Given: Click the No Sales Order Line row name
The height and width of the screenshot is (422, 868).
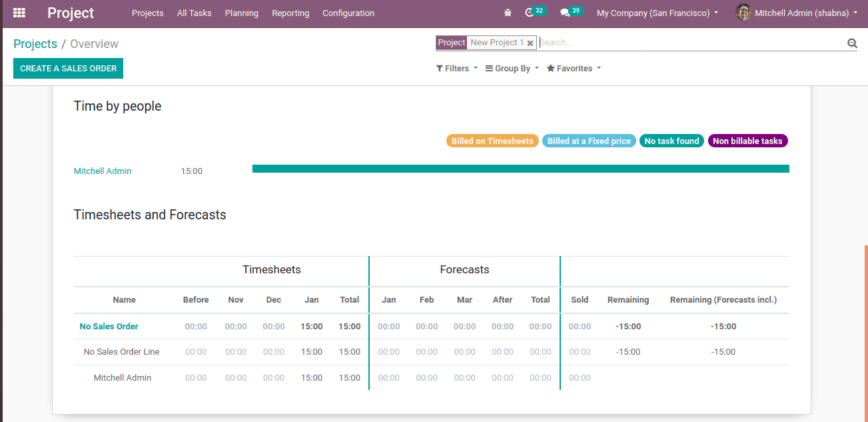Looking at the screenshot, I should 122,351.
